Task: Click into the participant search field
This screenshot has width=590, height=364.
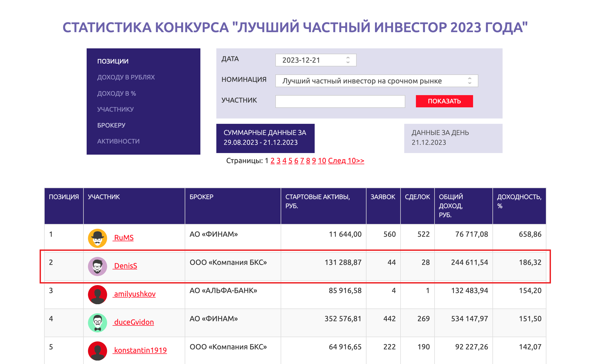Action: pos(340,101)
